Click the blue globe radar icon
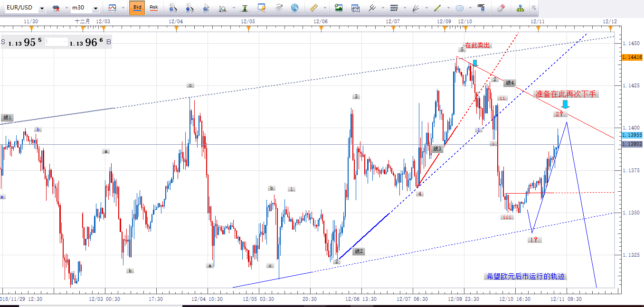Viewport: 644px width, 307px height. (295, 8)
